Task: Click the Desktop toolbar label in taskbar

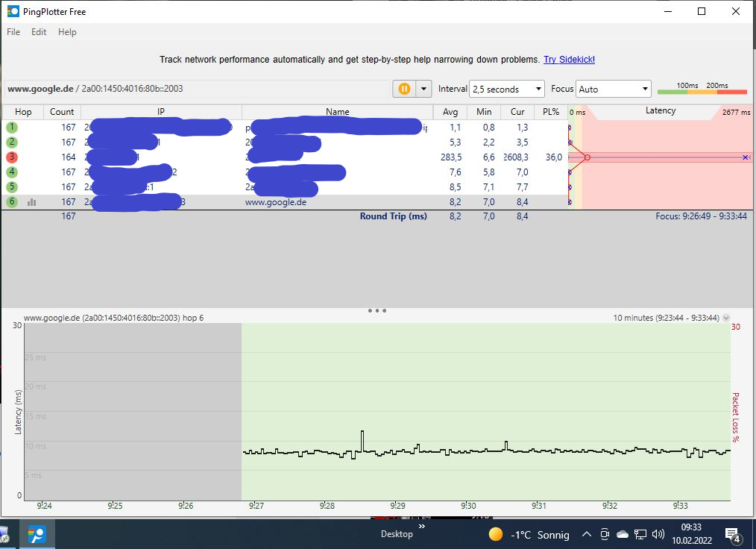Action: (397, 534)
